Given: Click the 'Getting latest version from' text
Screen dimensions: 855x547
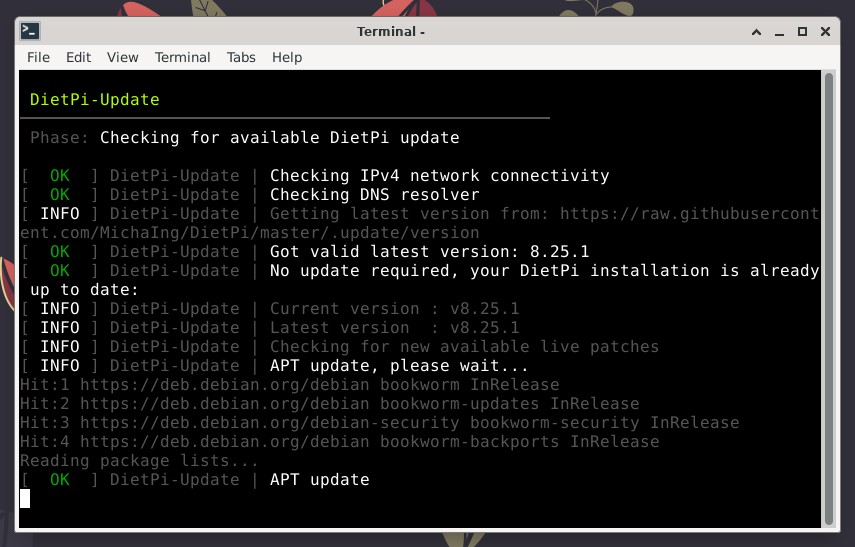Looking at the screenshot, I should click(410, 214).
